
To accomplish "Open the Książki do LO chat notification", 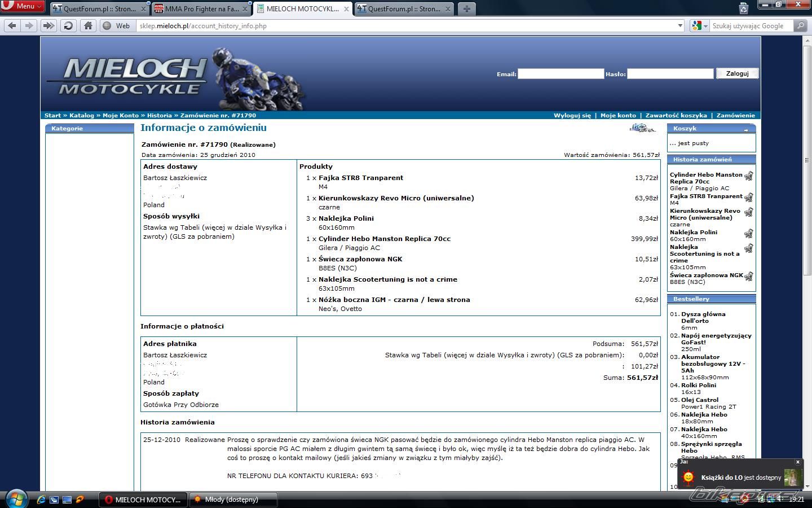I will point(741,478).
